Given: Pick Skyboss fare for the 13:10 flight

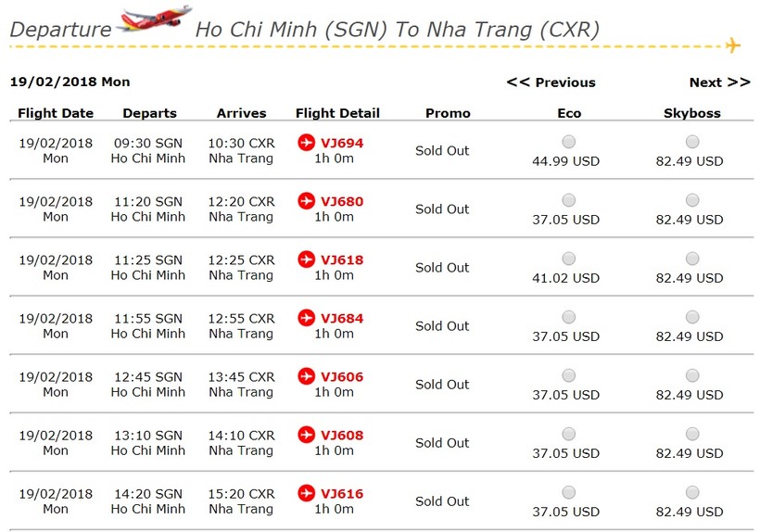Looking at the screenshot, I should pos(691,434).
